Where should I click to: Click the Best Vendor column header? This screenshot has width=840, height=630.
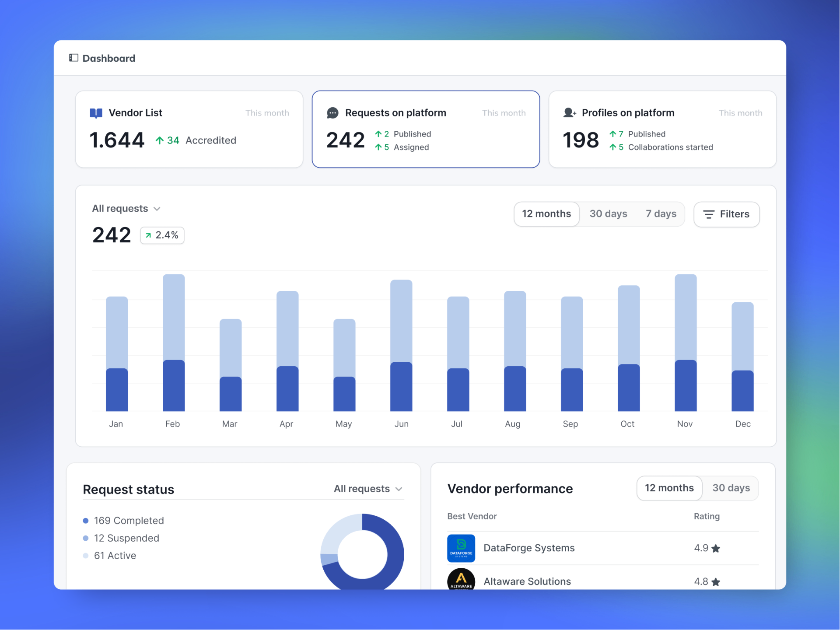click(472, 516)
